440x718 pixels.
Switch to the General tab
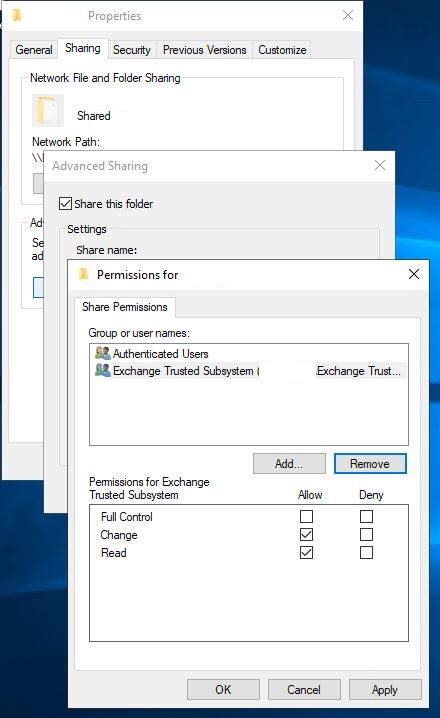pos(34,49)
